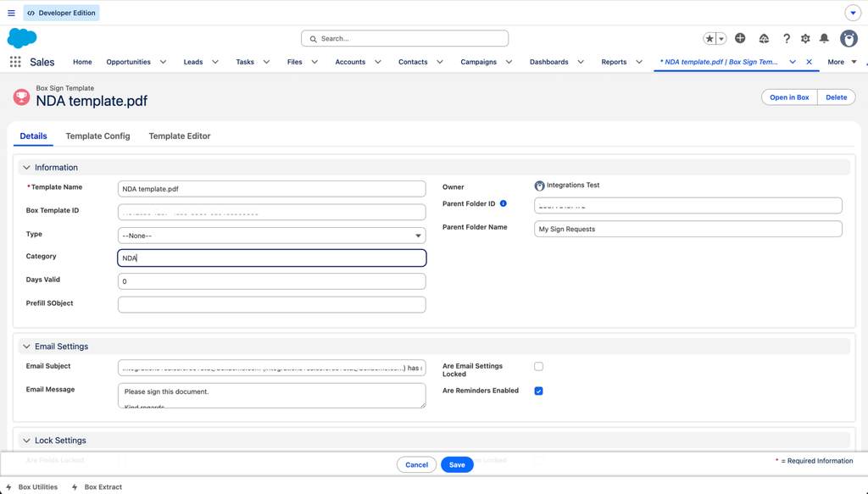Click the owner avatar next to Integrations Test

click(x=539, y=186)
